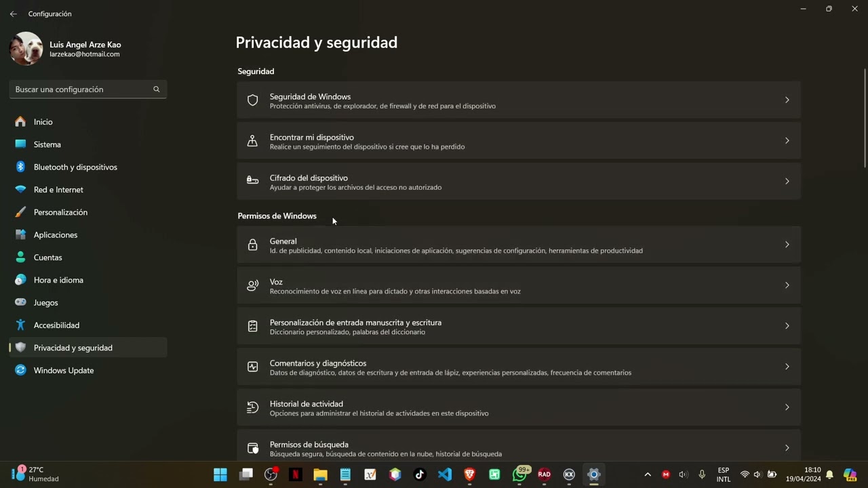Screen dimensions: 868x488
Task: Click the Buscar una configuración search field
Action: tap(88, 89)
